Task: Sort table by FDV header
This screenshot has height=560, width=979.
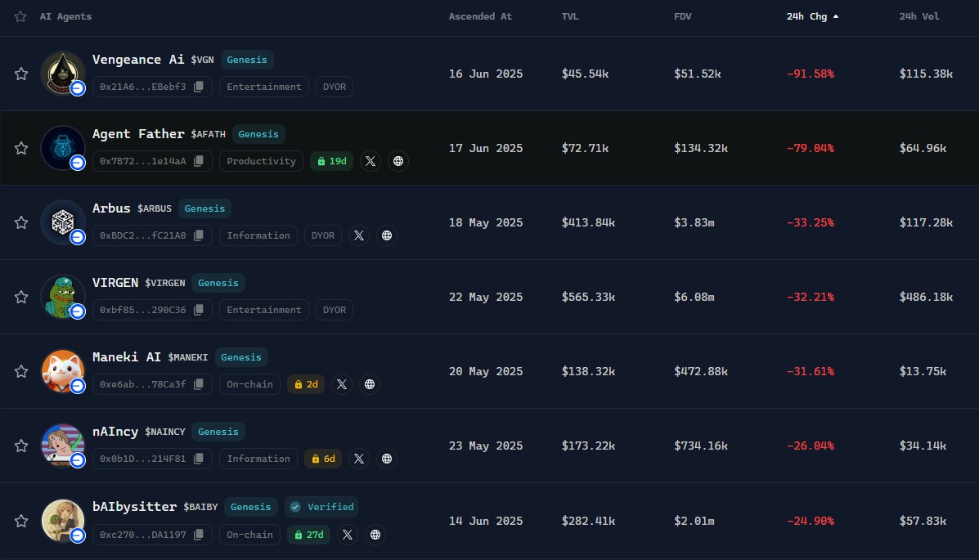Action: tap(682, 16)
